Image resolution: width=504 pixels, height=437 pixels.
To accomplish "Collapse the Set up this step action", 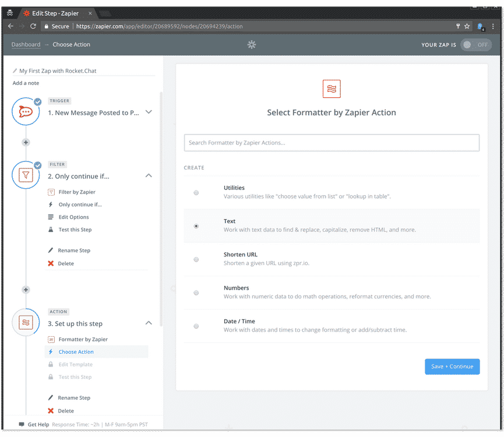I will click(149, 323).
